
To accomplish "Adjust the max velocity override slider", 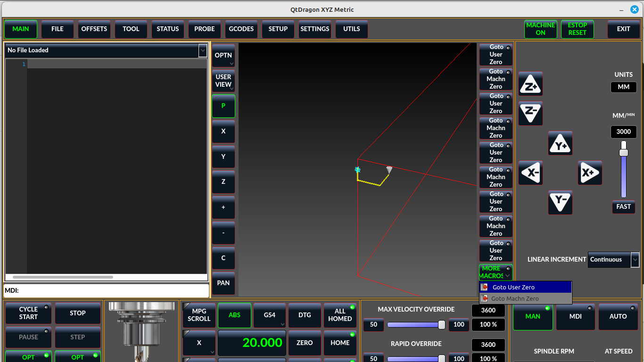I will coord(441,324).
